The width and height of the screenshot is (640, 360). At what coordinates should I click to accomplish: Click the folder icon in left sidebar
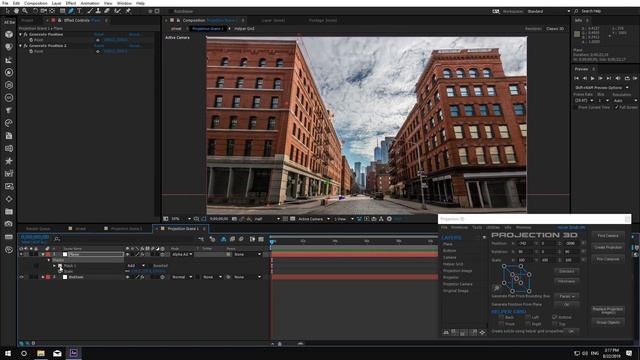(x=9, y=211)
